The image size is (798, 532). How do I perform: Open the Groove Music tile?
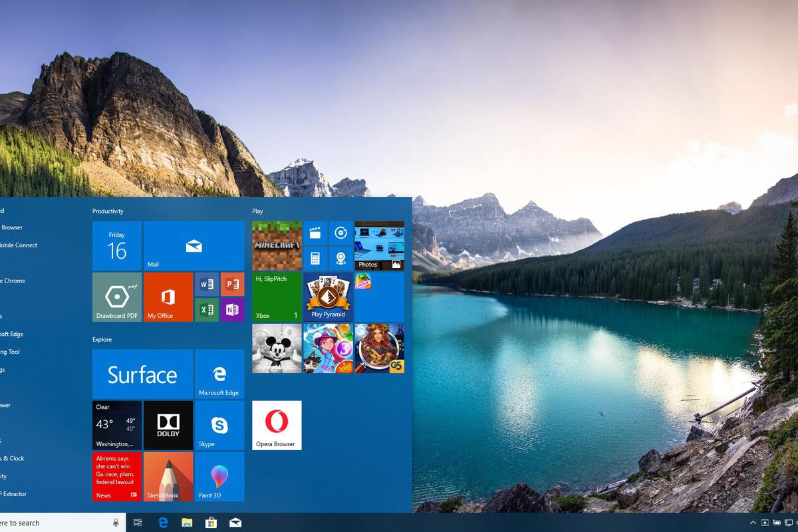[x=341, y=233]
